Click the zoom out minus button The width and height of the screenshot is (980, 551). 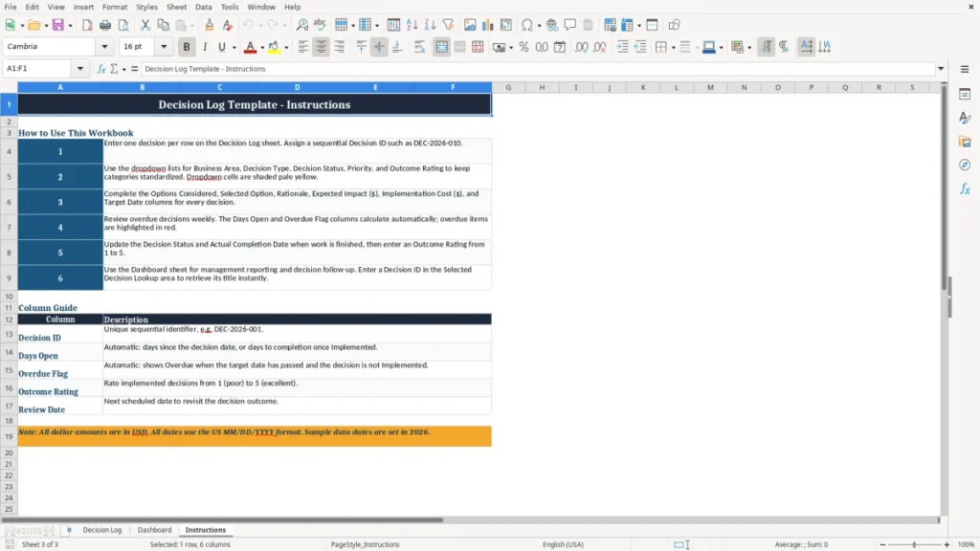click(x=882, y=544)
